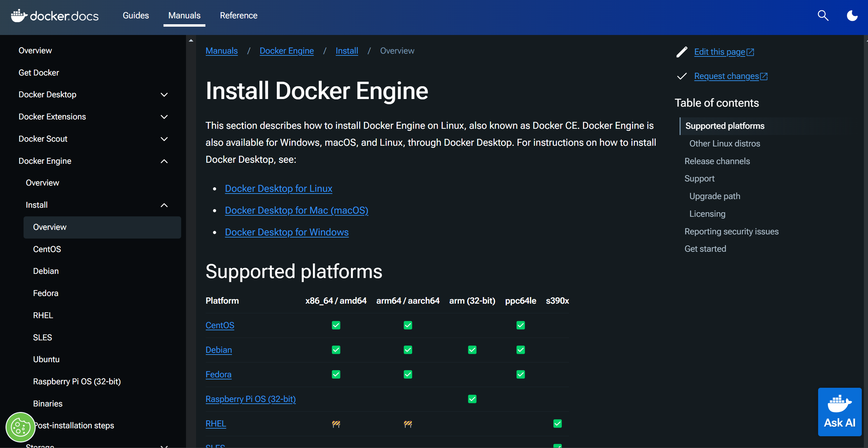Open Fedora link in platforms table
Image resolution: width=868 pixels, height=448 pixels.
coord(219,375)
